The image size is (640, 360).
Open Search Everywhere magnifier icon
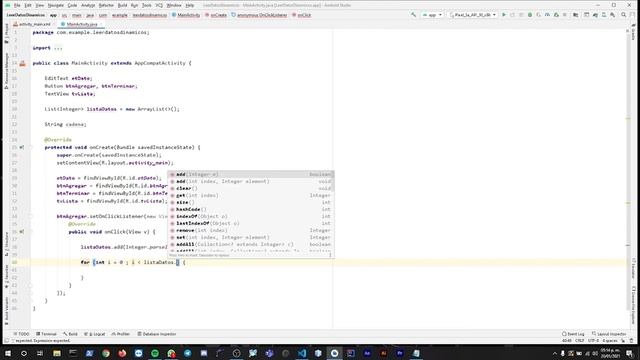(623, 15)
